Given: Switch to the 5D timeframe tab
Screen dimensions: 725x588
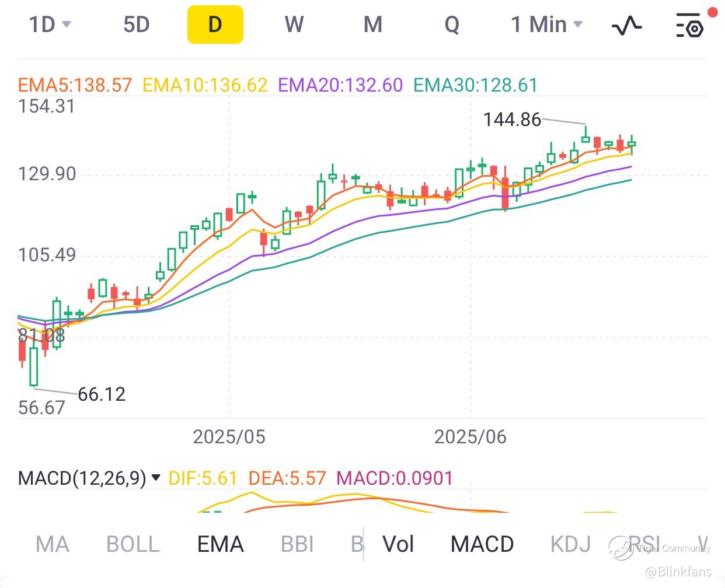Looking at the screenshot, I should 137,24.
